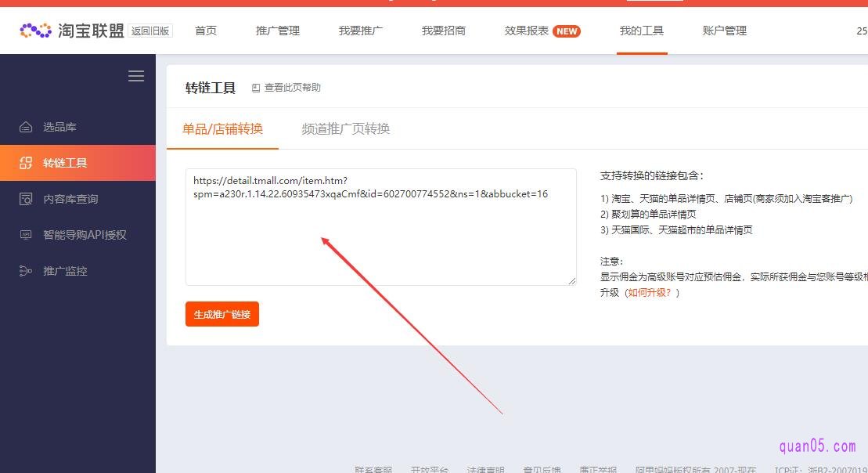This screenshot has width=868, height=473.
Task: Click the 返回旧版 button
Action: tap(150, 31)
